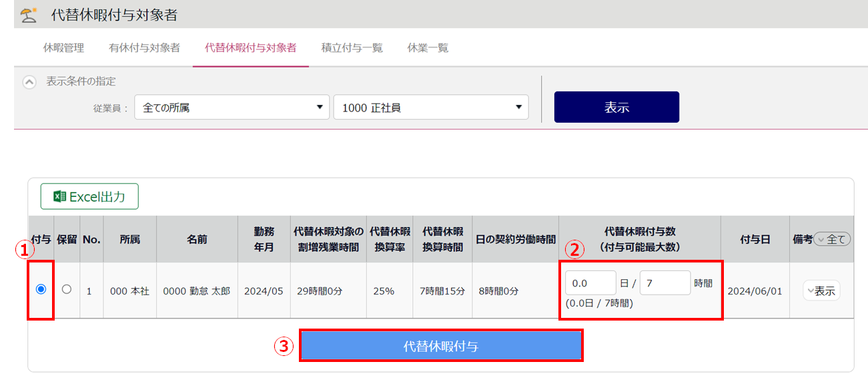The height and width of the screenshot is (378, 868).
Task: Open the 休業一覧 tab
Action: pyautogui.click(x=428, y=48)
